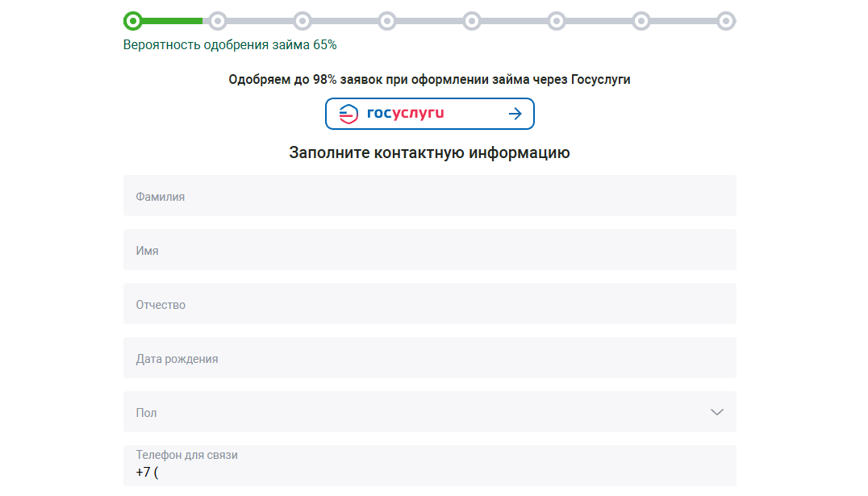Select the Отчество input field

click(x=429, y=304)
